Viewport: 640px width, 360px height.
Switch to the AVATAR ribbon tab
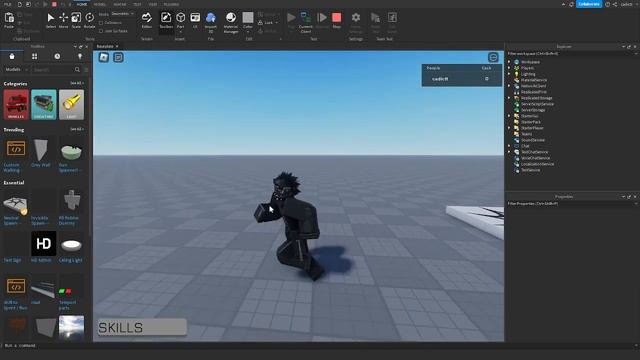click(120, 4)
